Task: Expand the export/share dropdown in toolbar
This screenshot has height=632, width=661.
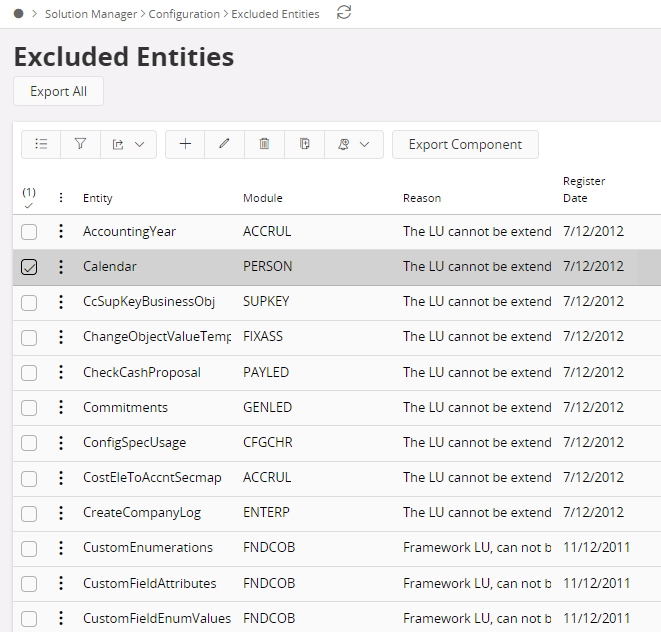Action: (128, 144)
